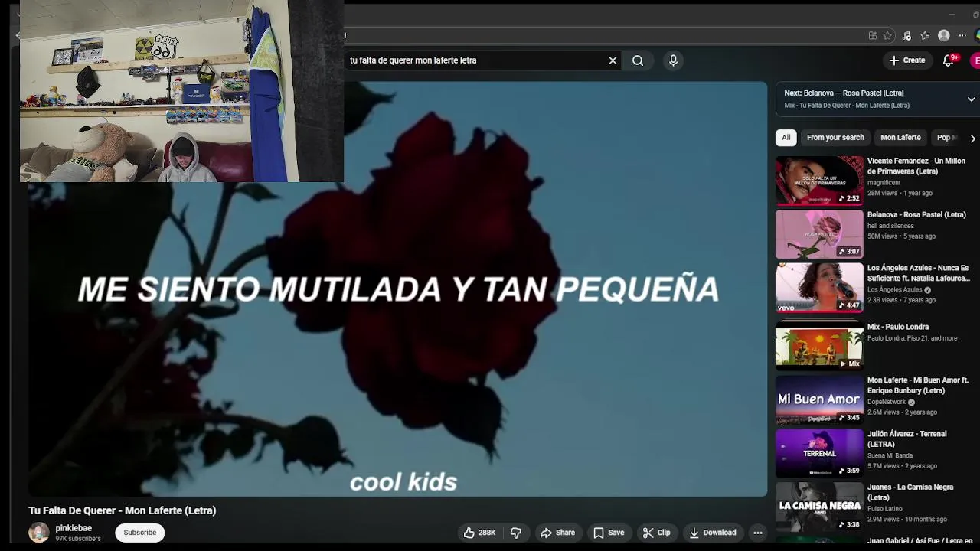Screen dimensions: 980x551
Task: Open the notifications bell
Action: [949, 60]
